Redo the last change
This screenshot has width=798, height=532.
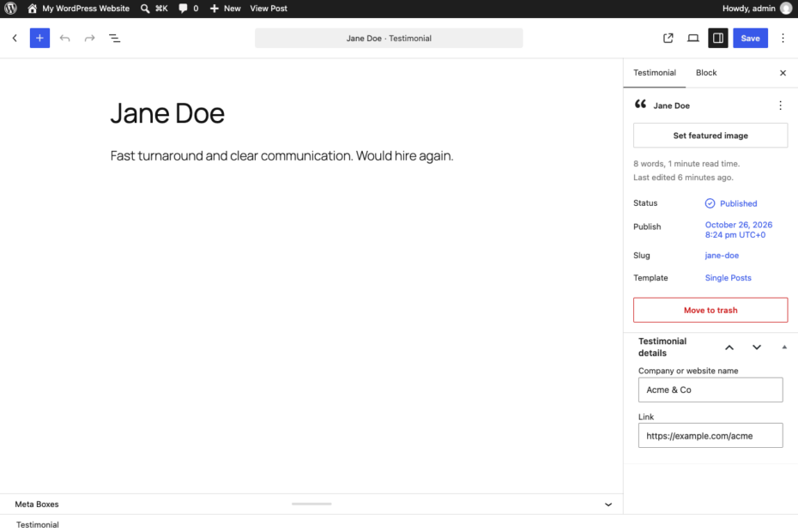[89, 38]
